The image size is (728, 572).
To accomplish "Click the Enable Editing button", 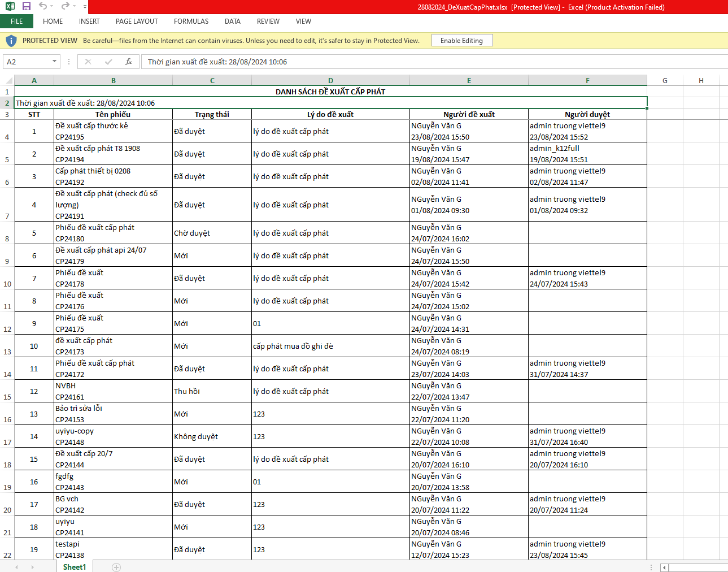I will tap(462, 41).
